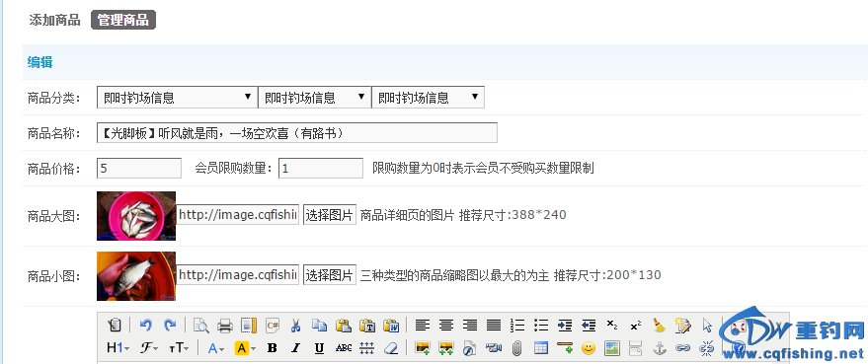Align text left
The height and width of the screenshot is (364, 868).
423,326
